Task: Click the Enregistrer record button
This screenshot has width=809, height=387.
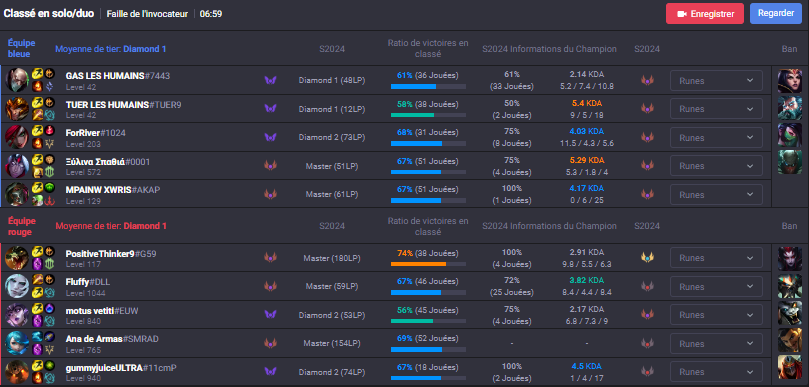Action: click(x=705, y=14)
